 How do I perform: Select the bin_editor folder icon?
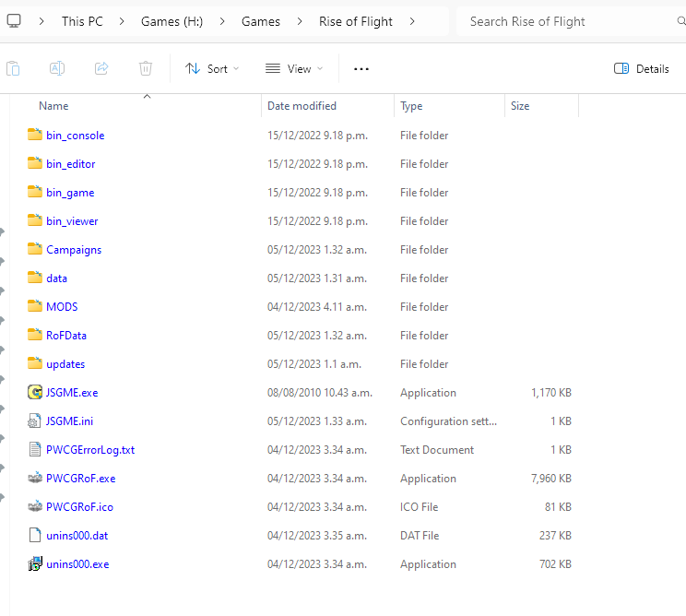[x=35, y=162]
